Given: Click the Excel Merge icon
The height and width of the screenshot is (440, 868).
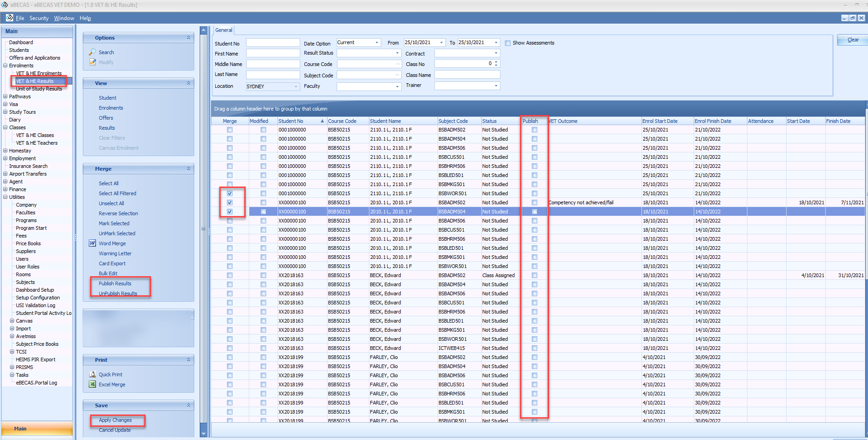Looking at the screenshot, I should [92, 384].
